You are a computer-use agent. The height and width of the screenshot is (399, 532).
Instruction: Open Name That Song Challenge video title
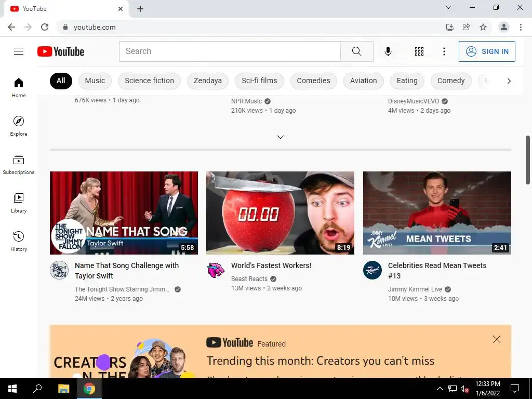coord(127,271)
